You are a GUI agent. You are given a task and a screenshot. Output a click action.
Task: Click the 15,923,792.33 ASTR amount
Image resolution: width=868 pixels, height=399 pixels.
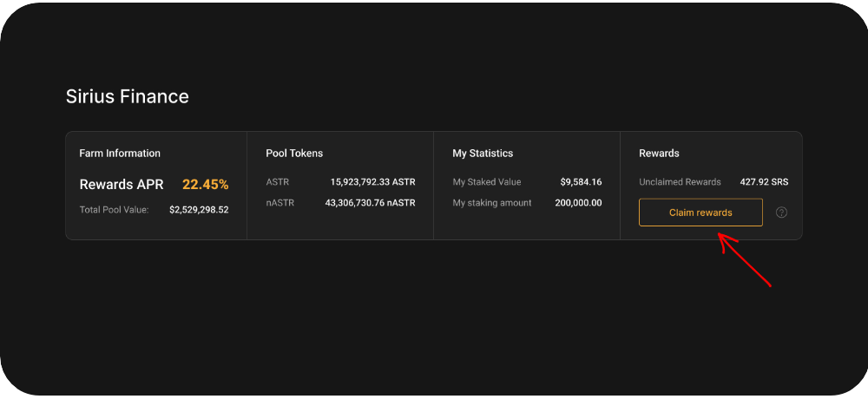point(372,182)
